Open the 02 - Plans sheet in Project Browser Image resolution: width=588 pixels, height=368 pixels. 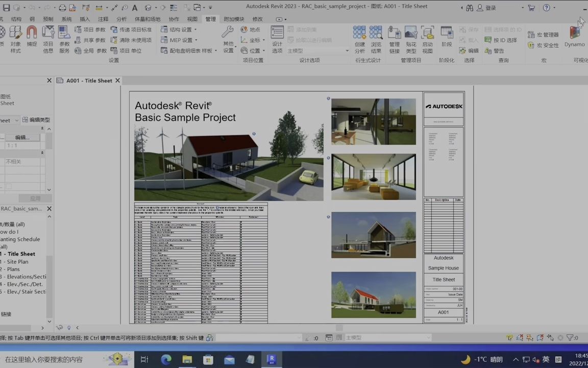[x=13, y=269]
